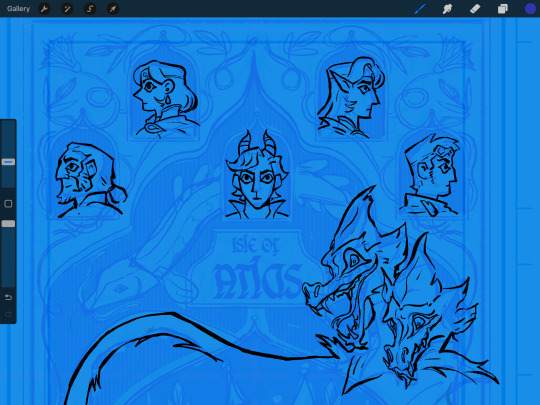
Task: Activate the Transform arrow tool
Action: [113, 9]
